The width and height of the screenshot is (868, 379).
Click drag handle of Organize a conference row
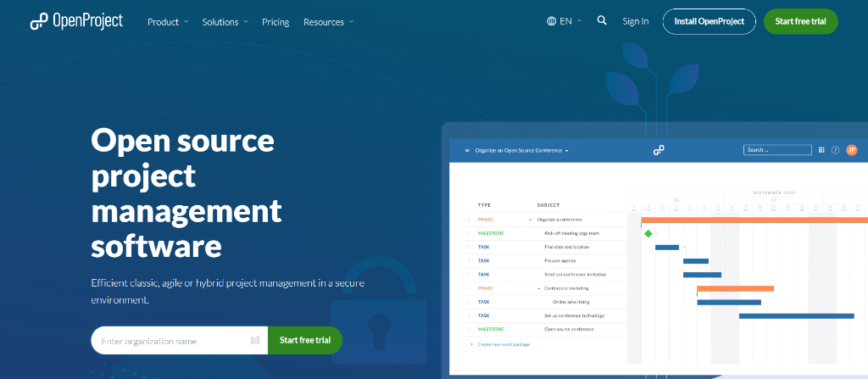click(x=469, y=220)
